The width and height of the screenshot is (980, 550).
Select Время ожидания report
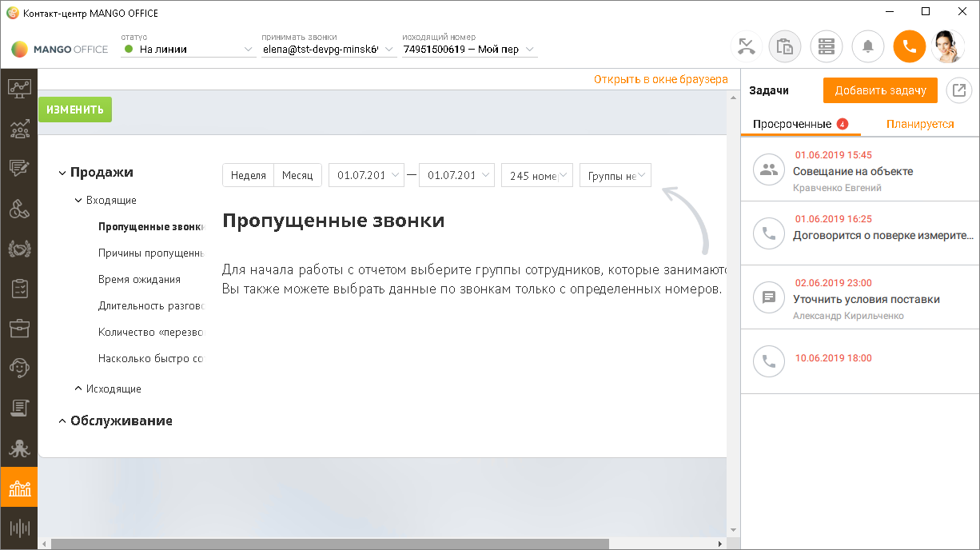click(139, 279)
